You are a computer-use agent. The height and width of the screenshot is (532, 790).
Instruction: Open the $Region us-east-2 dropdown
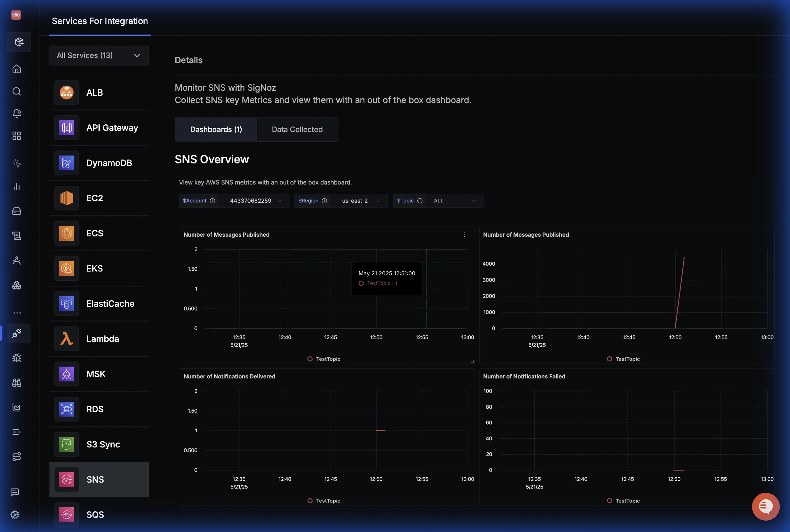point(359,201)
